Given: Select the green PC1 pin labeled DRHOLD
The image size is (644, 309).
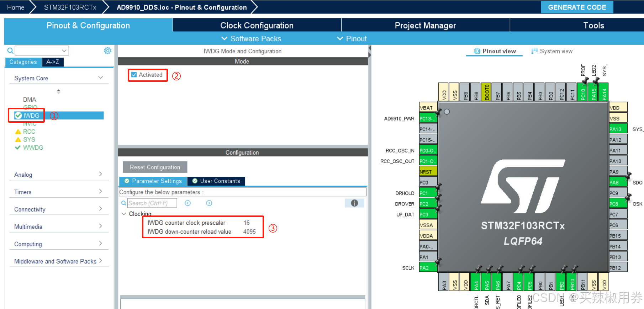Looking at the screenshot, I should 428,193.
